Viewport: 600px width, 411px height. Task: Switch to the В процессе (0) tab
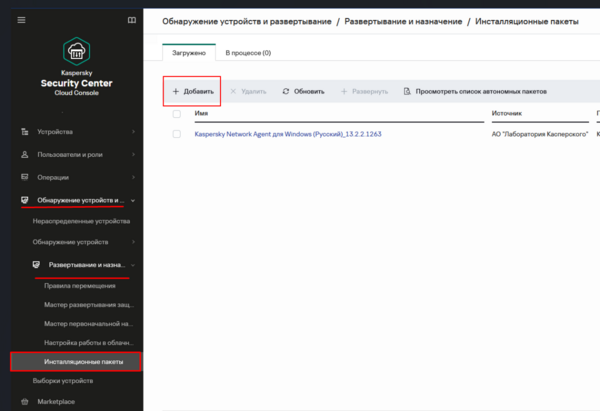[248, 53]
